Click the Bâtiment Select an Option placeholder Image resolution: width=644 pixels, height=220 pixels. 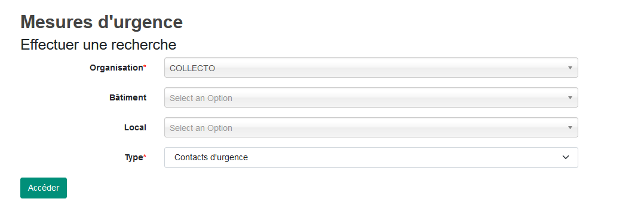point(201,98)
